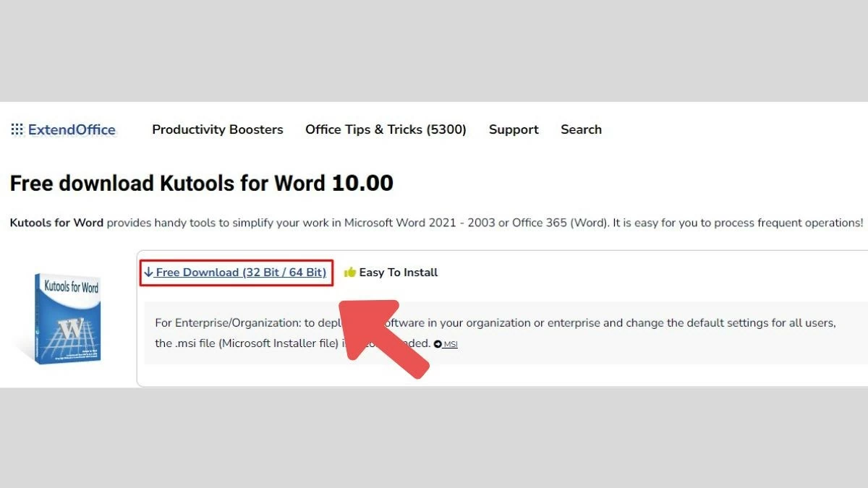Click the ExtendOffice brand name link
The width and height of the screenshot is (868, 488).
pyautogui.click(x=72, y=129)
